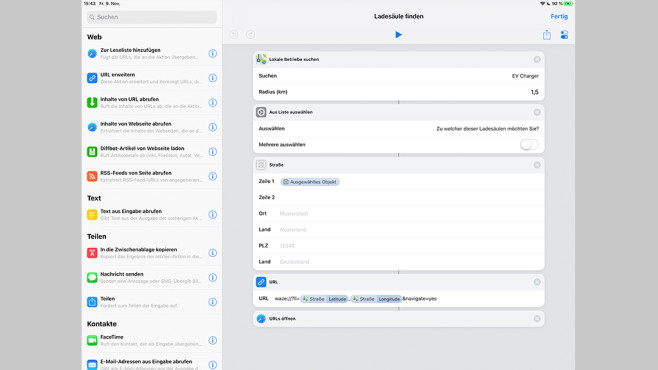The image size is (658, 370).
Task: Select Text aus Eingabe abrufen icon
Action: tap(92, 214)
